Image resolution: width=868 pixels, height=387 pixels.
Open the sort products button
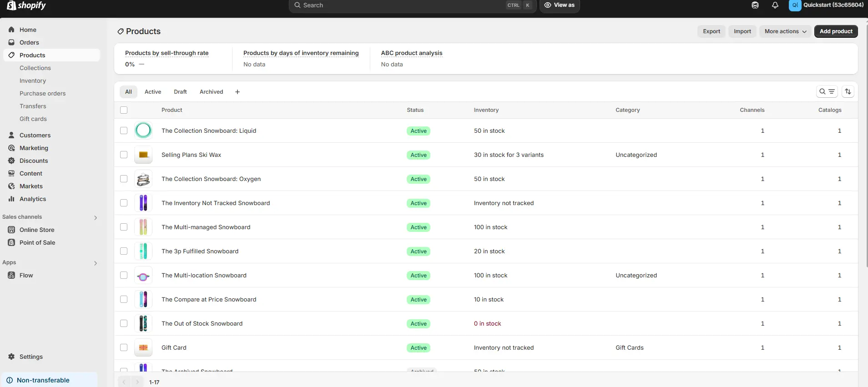click(848, 91)
